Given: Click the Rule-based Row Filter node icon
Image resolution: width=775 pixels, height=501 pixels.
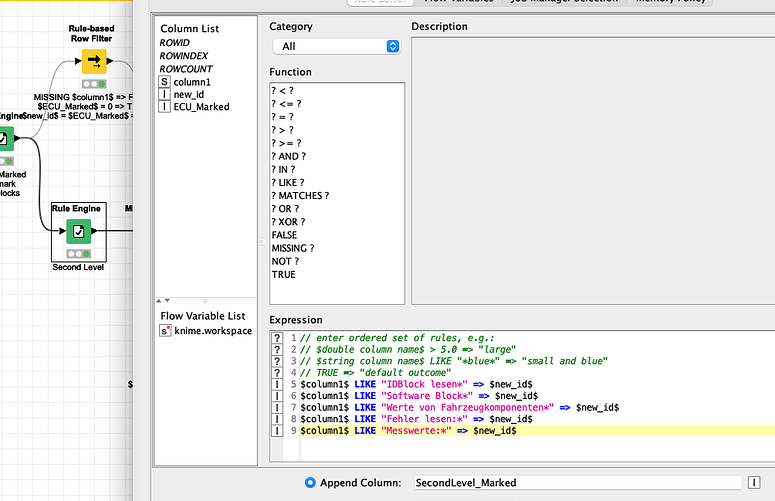Looking at the screenshot, I should click(x=94, y=61).
